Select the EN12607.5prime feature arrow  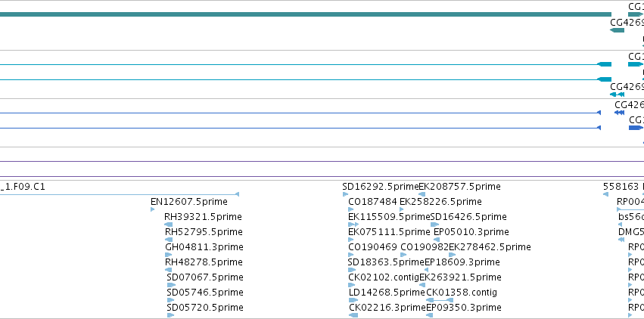pos(152,209)
